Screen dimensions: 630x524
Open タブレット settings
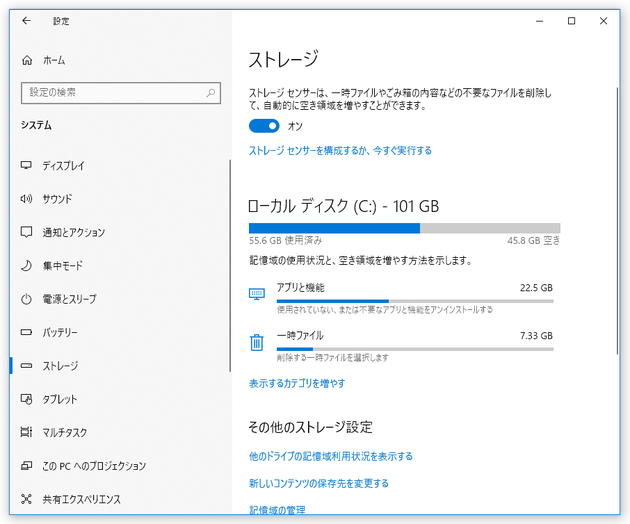click(120, 399)
